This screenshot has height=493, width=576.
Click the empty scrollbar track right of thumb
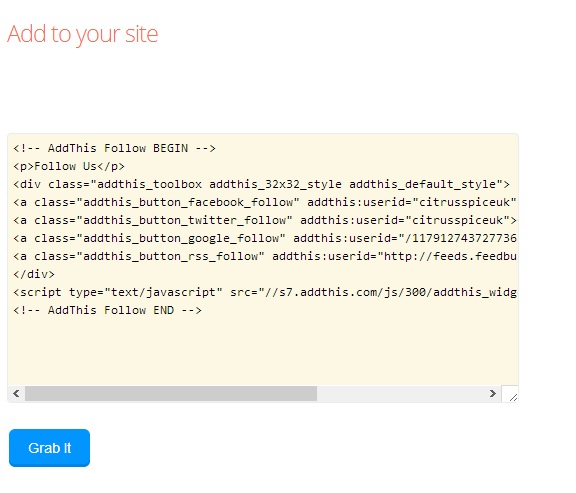point(400,393)
